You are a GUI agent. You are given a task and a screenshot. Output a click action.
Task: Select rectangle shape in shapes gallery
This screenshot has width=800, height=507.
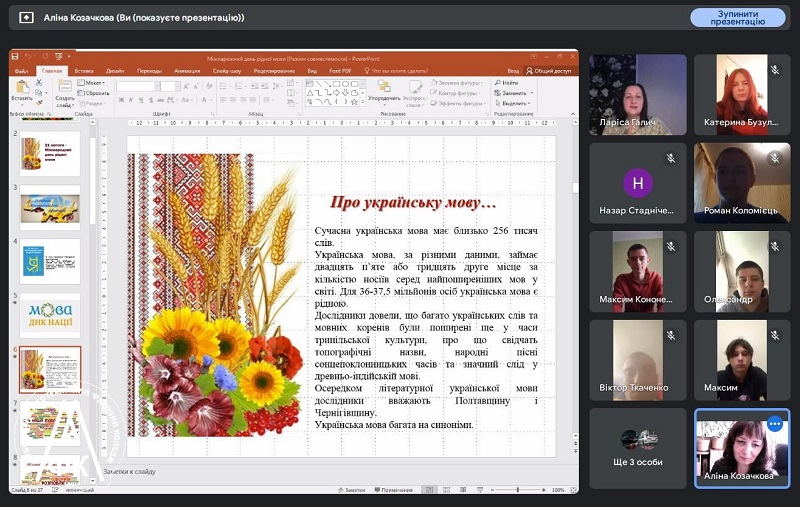[336, 84]
